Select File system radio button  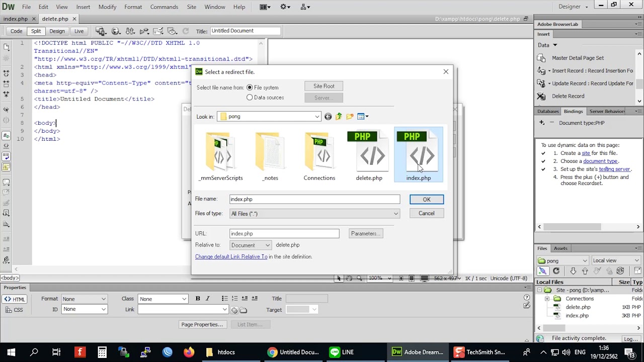pos(250,87)
